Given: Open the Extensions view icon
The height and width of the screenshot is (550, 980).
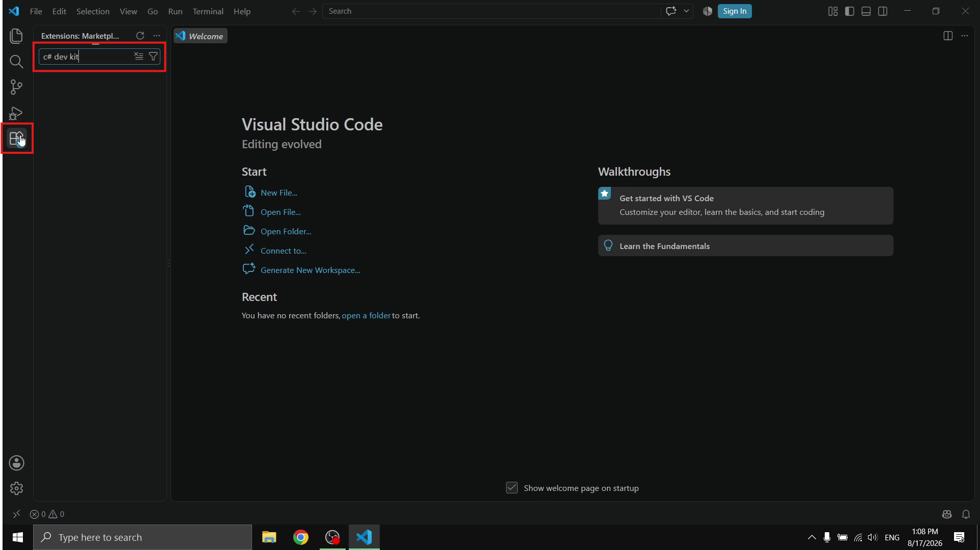Looking at the screenshot, I should 16,138.
